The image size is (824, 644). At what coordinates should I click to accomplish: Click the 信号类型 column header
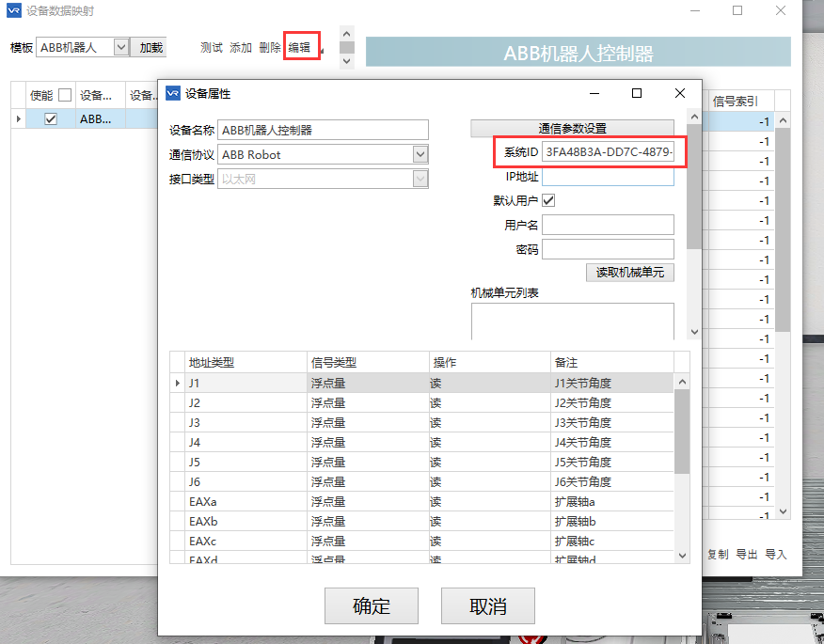[368, 363]
